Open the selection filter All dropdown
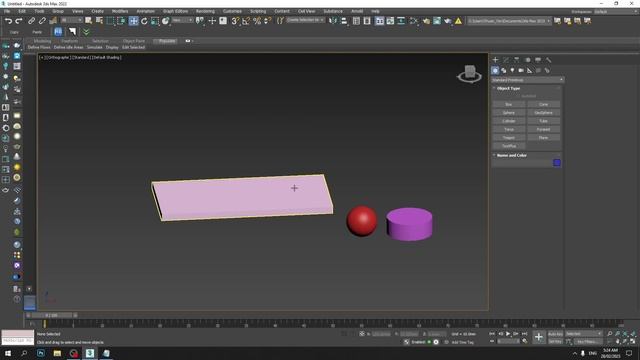 71,20
